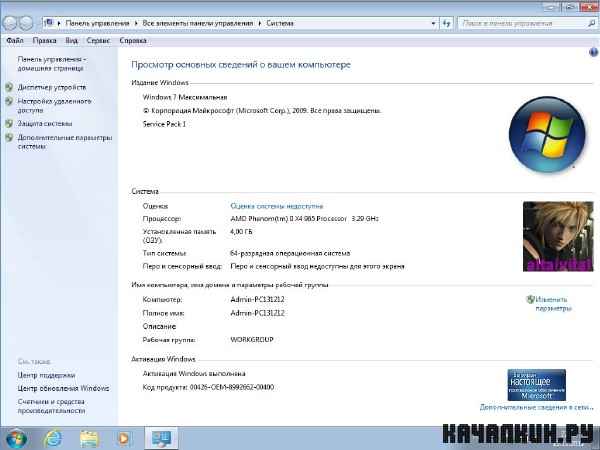
Task: Go to Панель управления домашняя страница
Action: pos(52,64)
